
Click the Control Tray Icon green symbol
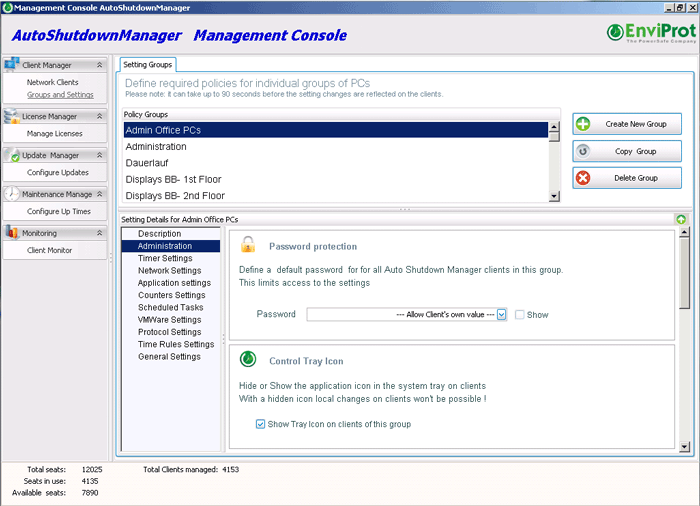[248, 359]
